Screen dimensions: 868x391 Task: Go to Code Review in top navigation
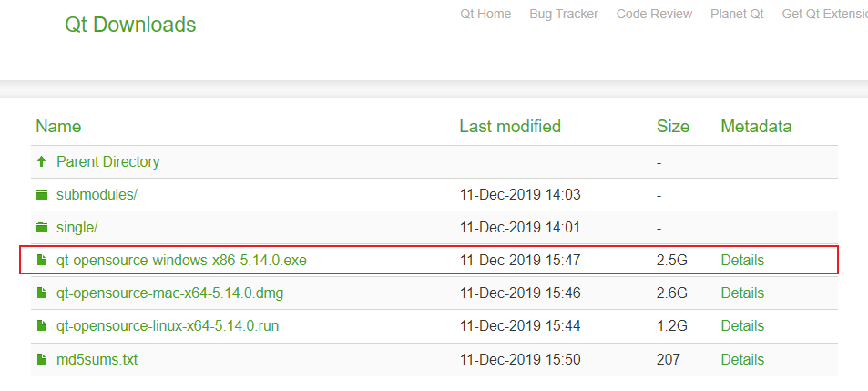click(x=654, y=14)
